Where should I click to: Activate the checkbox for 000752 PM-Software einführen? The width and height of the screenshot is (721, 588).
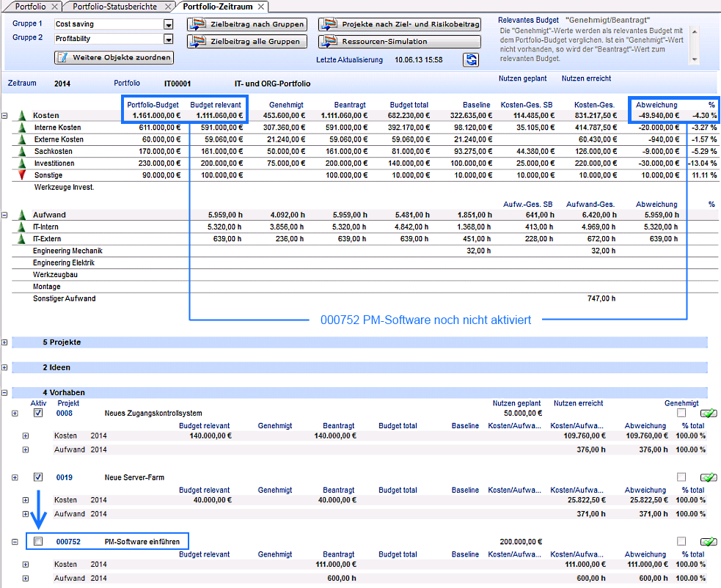38,542
